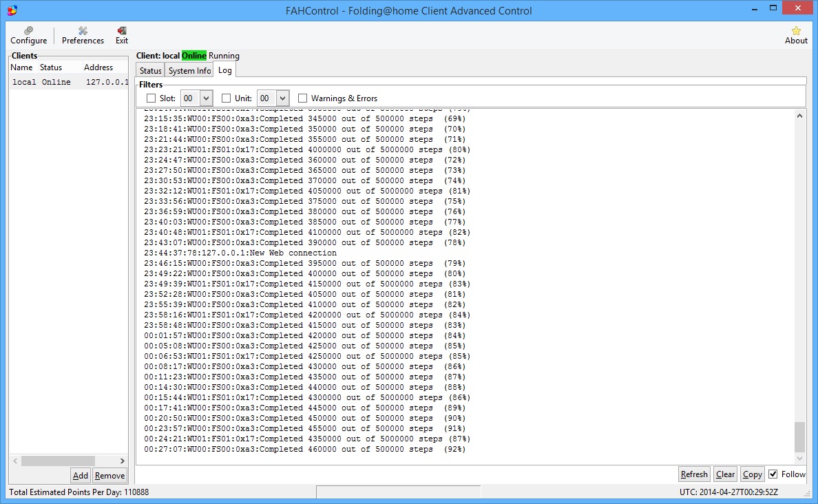
Task: Click the log scrollbar down arrow
Action: pos(799,459)
